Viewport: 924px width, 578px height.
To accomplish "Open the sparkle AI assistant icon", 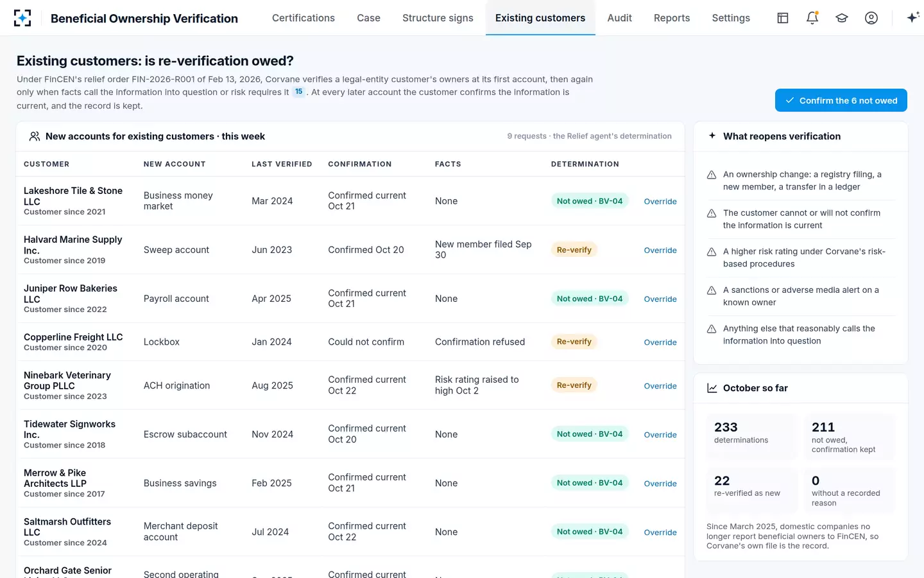I will point(912,17).
